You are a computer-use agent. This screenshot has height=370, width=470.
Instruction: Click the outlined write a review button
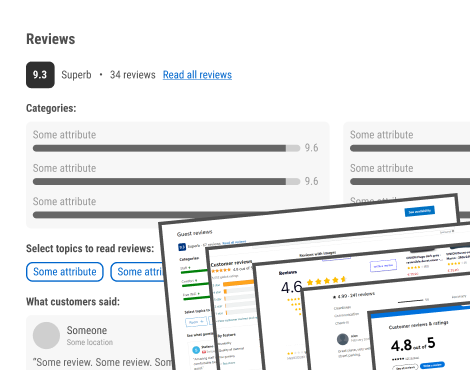click(383, 266)
